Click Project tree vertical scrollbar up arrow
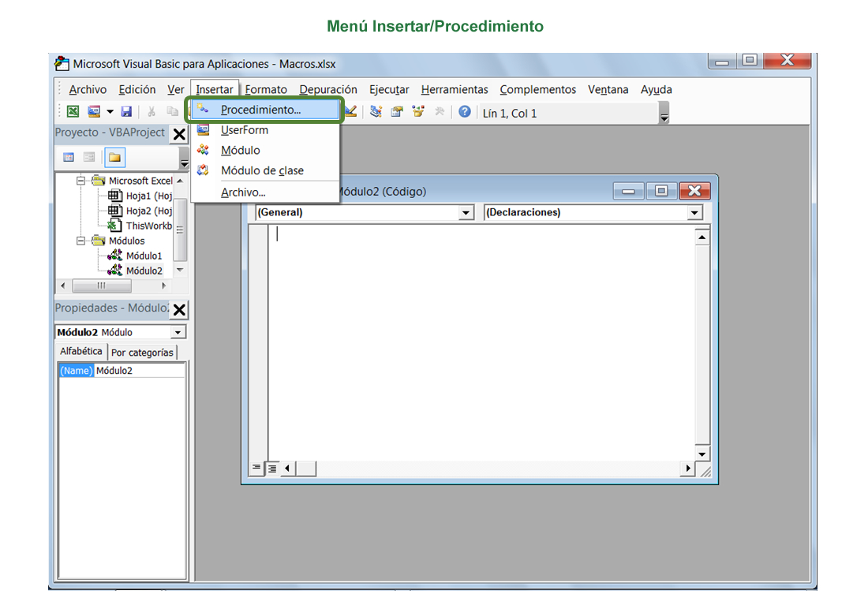 click(180, 181)
